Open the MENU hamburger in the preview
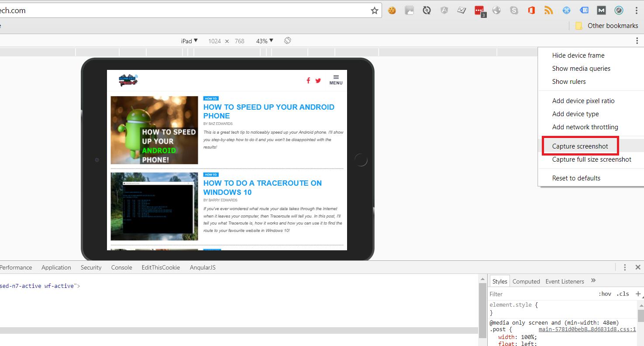This screenshot has width=644, height=346. click(x=336, y=80)
